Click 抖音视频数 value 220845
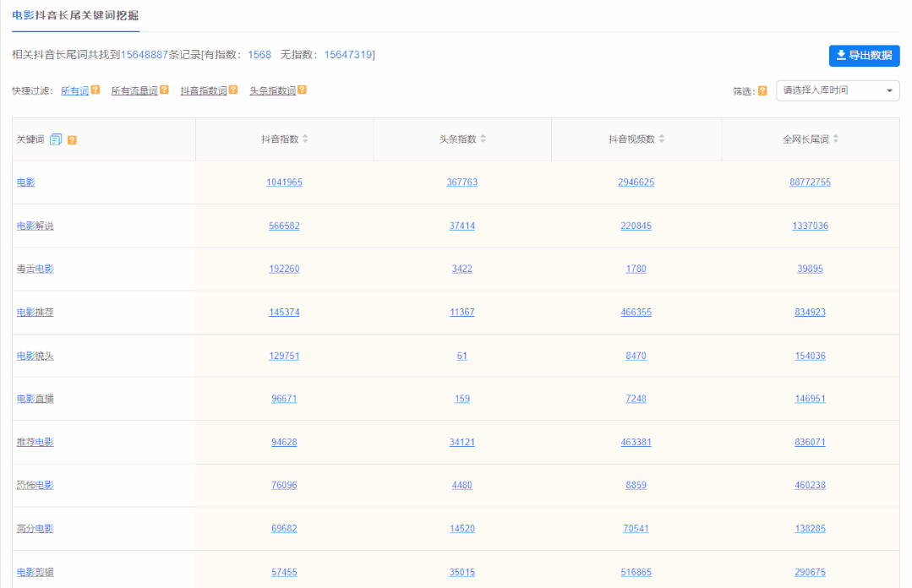This screenshot has height=588, width=912. click(636, 226)
